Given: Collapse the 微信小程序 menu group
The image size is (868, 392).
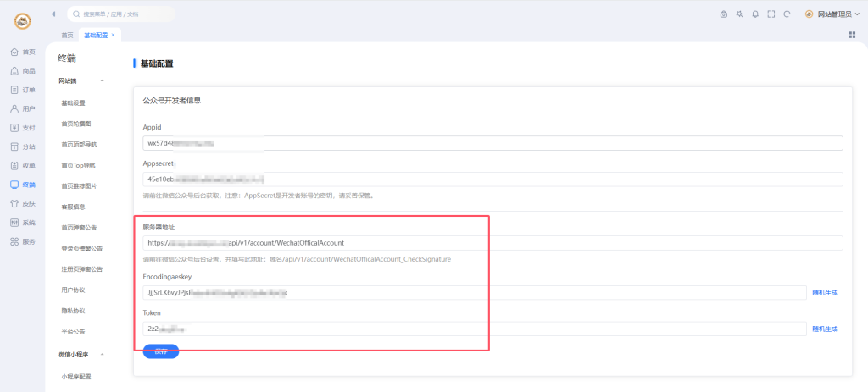Looking at the screenshot, I should click(x=102, y=355).
